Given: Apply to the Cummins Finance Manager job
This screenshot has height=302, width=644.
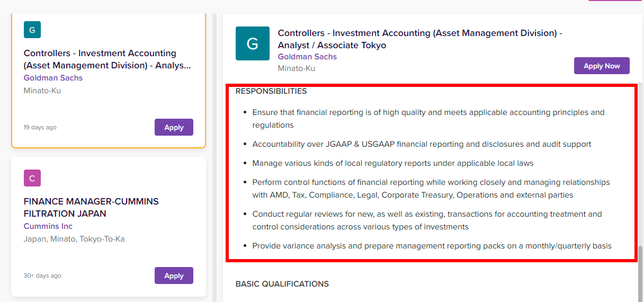Looking at the screenshot, I should coord(174,276).
